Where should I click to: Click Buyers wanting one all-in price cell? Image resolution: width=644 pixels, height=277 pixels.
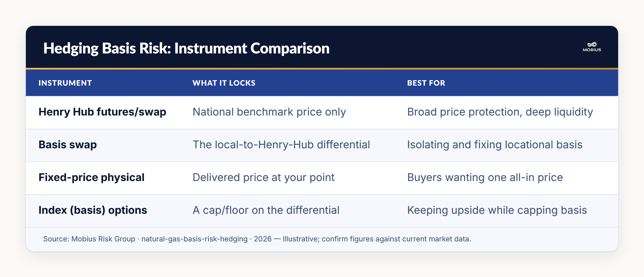pos(485,178)
